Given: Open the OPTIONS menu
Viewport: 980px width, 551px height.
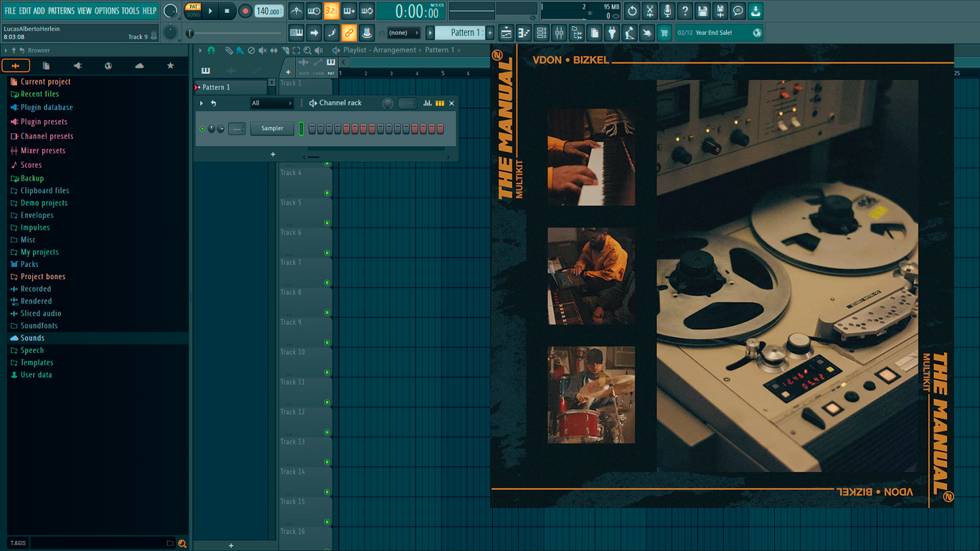Looking at the screenshot, I should (x=107, y=11).
